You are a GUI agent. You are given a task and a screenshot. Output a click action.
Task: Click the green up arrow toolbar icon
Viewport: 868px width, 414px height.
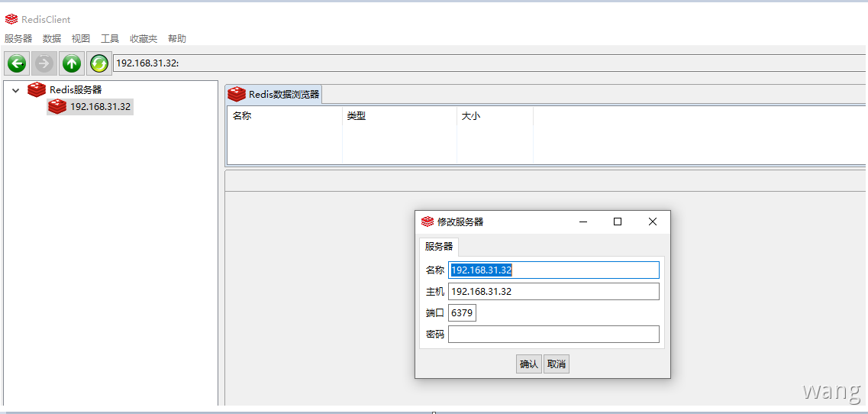[x=72, y=63]
